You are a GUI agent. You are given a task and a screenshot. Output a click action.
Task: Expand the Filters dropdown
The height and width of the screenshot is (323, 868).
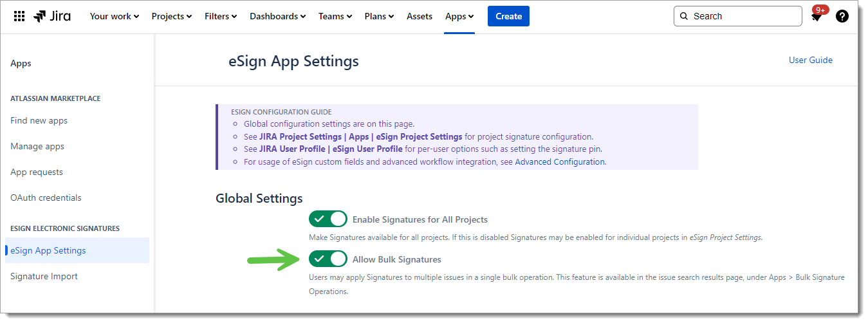click(x=221, y=16)
